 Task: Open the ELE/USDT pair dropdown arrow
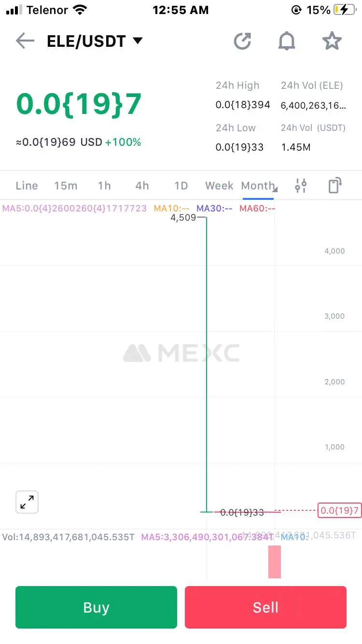pos(138,41)
